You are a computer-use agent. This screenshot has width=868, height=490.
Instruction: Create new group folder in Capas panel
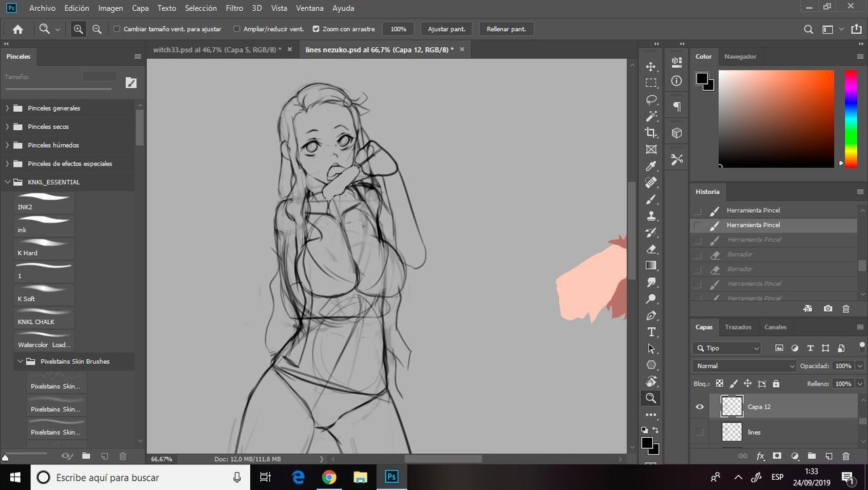click(812, 456)
